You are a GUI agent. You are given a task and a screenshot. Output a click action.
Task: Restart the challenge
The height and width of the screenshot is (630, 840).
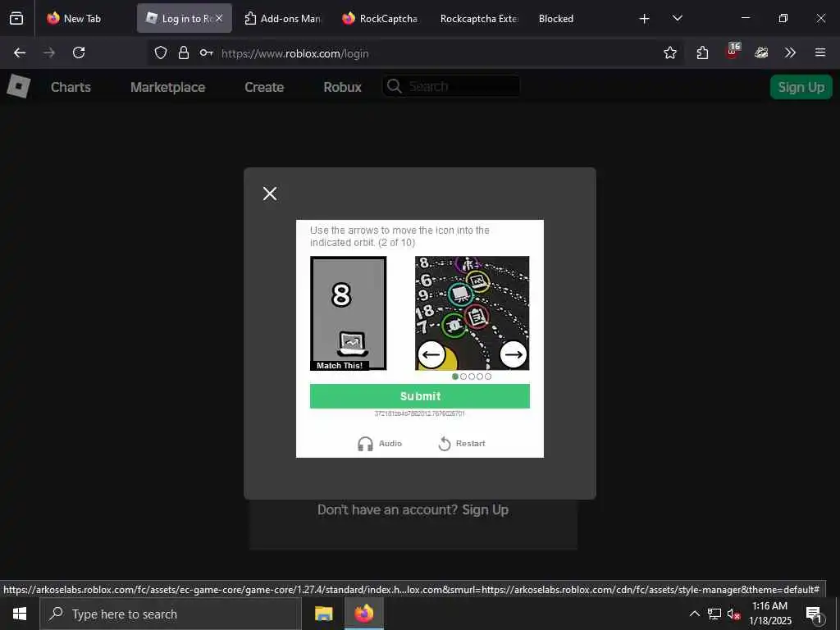[x=462, y=444]
